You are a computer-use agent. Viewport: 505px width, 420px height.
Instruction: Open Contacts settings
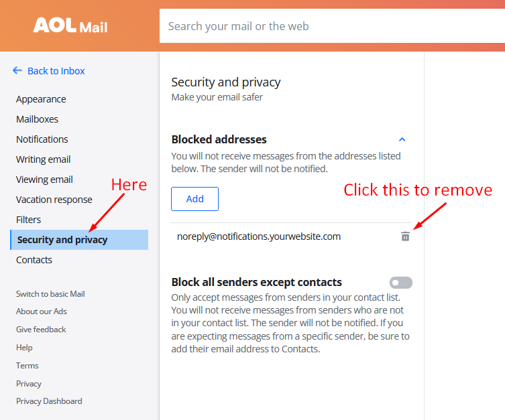(x=34, y=260)
